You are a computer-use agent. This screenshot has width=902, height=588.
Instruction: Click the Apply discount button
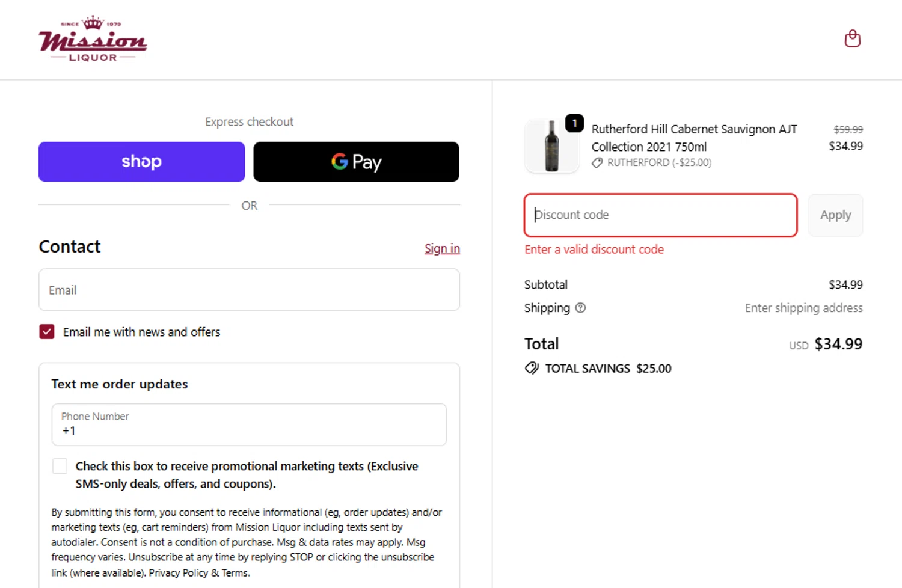(835, 215)
